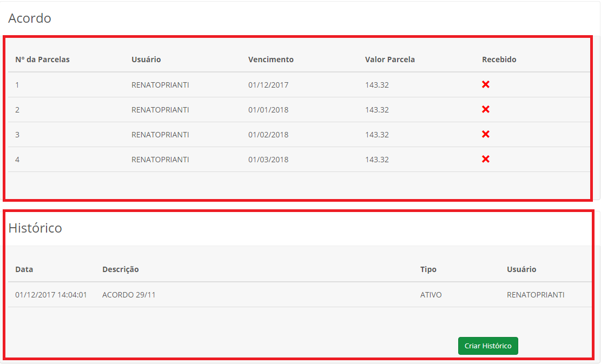Screen dimensions: 601x364
Task: Select the Vencimento column header
Action: point(270,59)
